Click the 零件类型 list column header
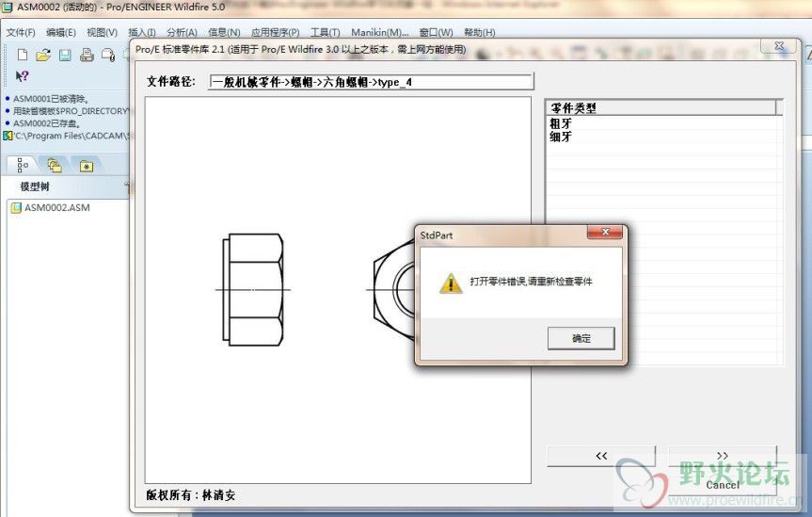Image resolution: width=812 pixels, height=517 pixels. (x=661, y=108)
